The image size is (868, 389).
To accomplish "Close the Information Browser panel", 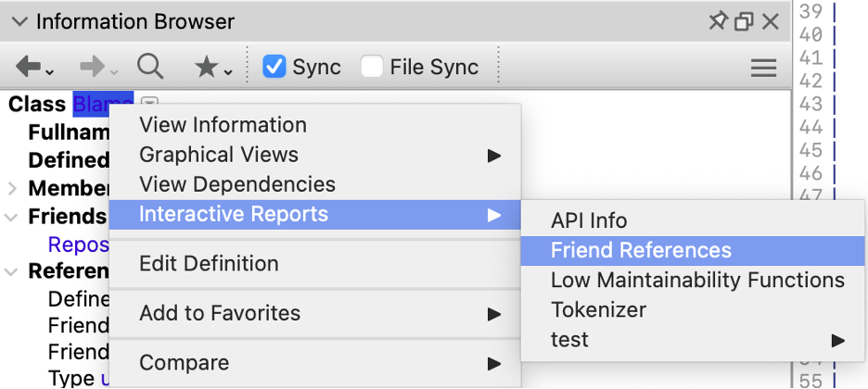I will [770, 21].
